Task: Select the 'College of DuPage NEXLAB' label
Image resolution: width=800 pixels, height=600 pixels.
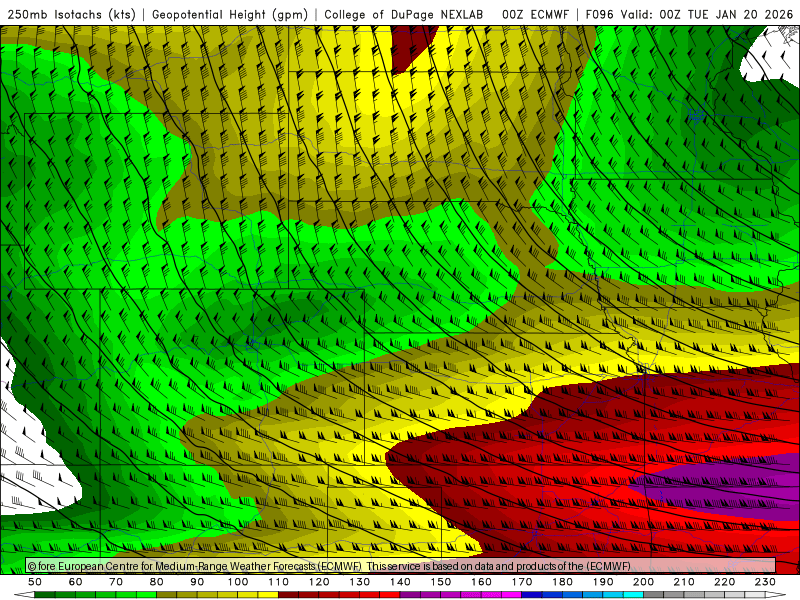Action: 403,14
